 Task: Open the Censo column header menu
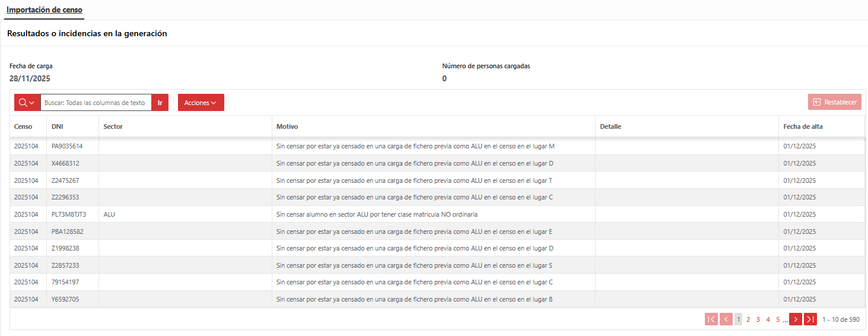23,126
